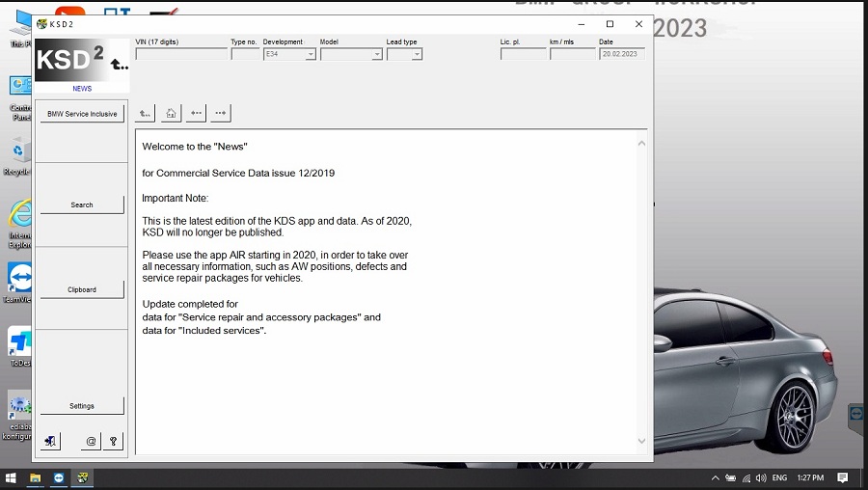The height and width of the screenshot is (490, 868).
Task: Select ToDesk desktop icon
Action: click(x=20, y=346)
